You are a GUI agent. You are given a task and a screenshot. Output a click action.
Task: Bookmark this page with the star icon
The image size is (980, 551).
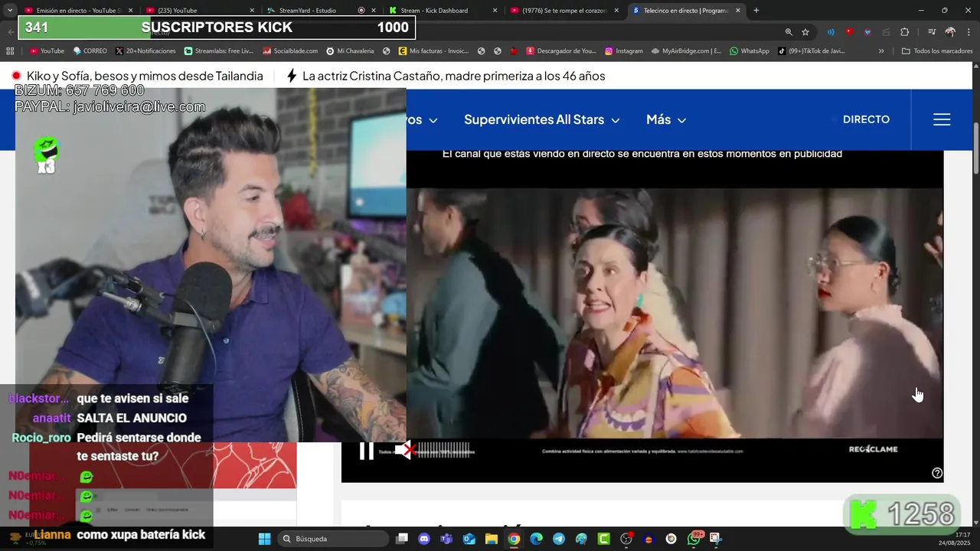[805, 32]
